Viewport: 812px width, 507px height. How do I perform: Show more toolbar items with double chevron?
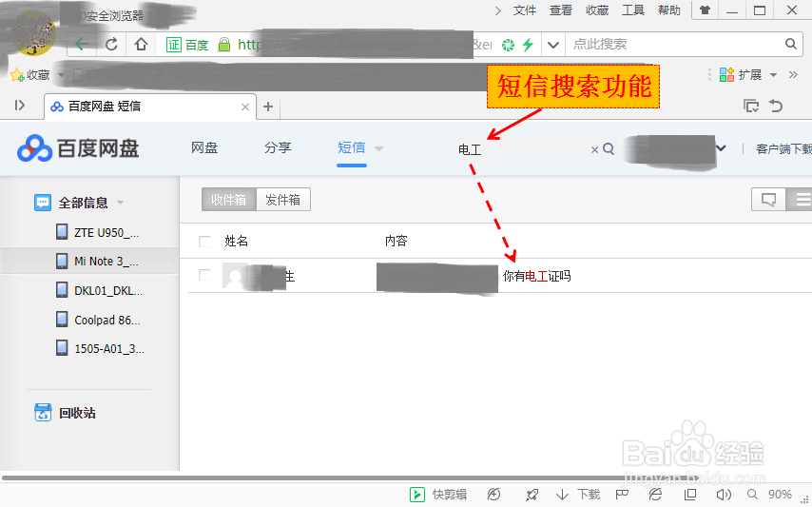793,74
